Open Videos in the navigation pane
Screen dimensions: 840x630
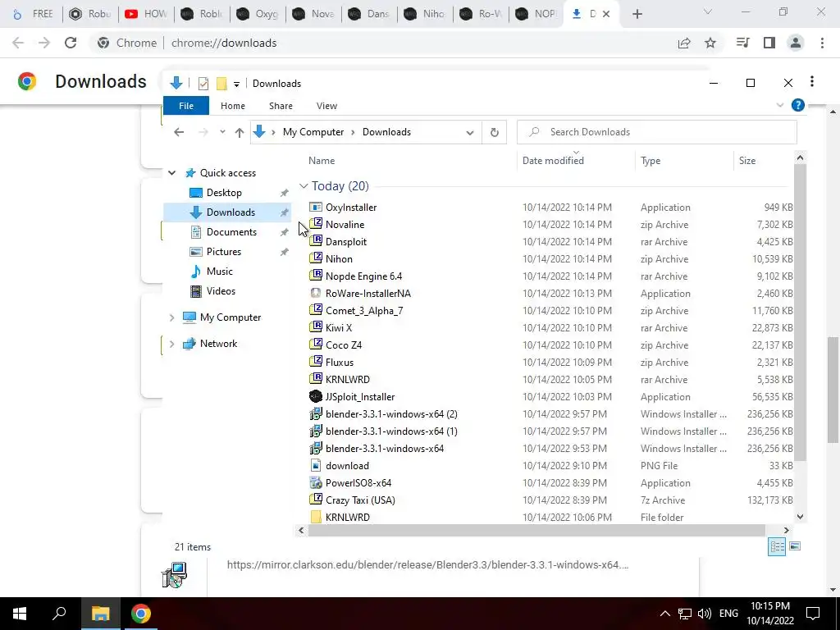coord(221,291)
